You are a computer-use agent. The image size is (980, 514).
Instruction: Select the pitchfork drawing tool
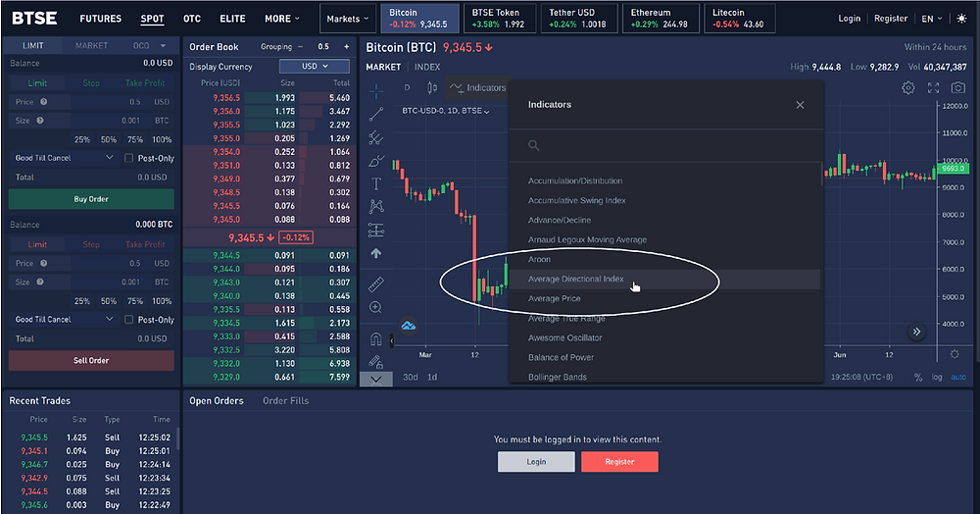376,137
